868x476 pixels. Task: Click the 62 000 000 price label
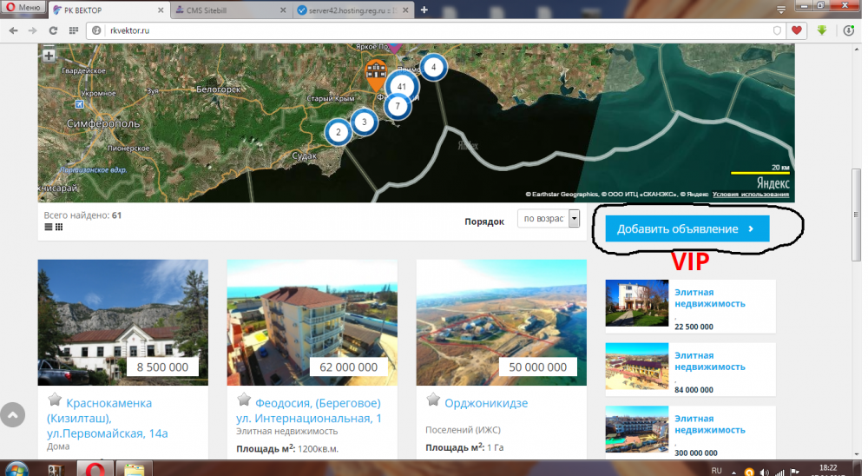point(349,367)
